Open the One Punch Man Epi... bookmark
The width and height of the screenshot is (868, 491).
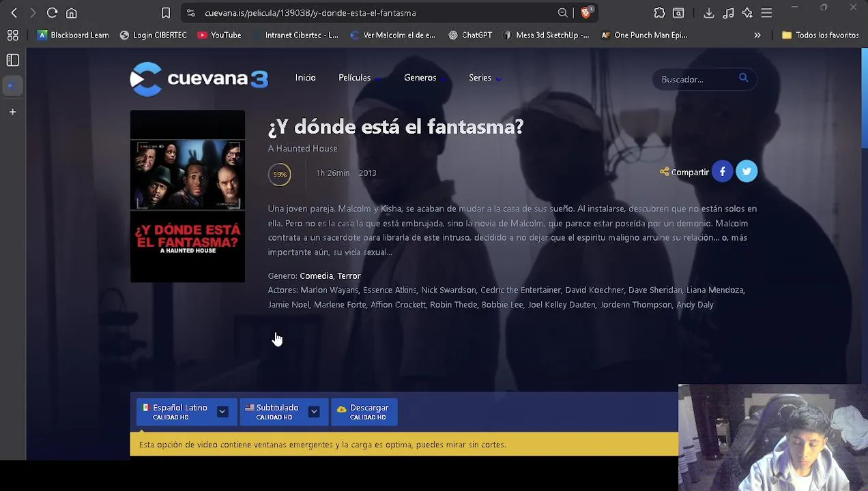644,35
